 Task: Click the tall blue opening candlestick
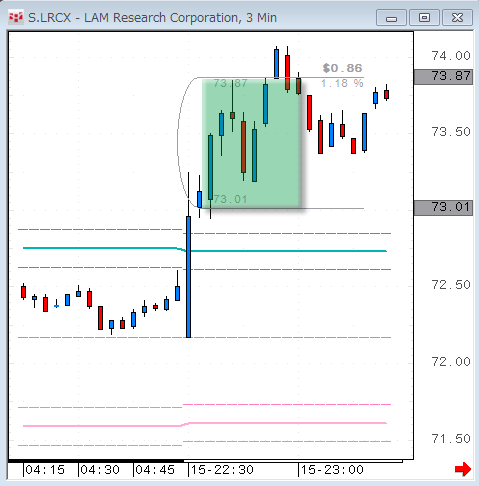click(x=188, y=277)
